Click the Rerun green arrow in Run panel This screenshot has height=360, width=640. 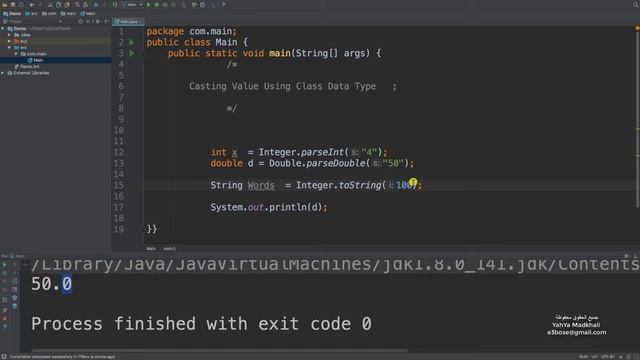pos(4,264)
